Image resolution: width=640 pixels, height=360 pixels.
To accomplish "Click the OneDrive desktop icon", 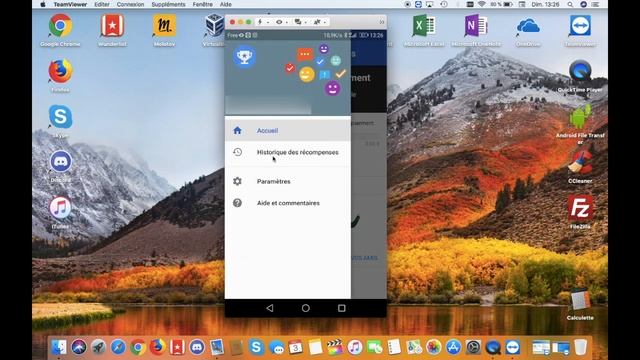I will pyautogui.click(x=528, y=27).
